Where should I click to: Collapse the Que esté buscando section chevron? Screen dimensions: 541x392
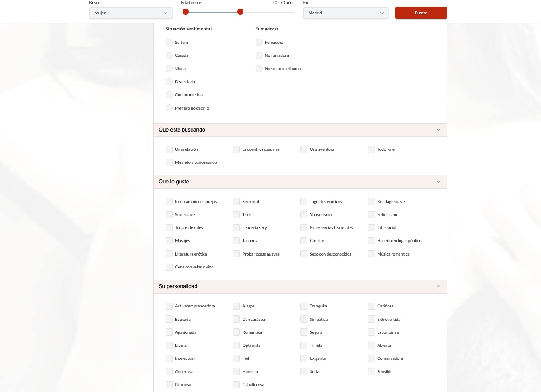coord(439,130)
